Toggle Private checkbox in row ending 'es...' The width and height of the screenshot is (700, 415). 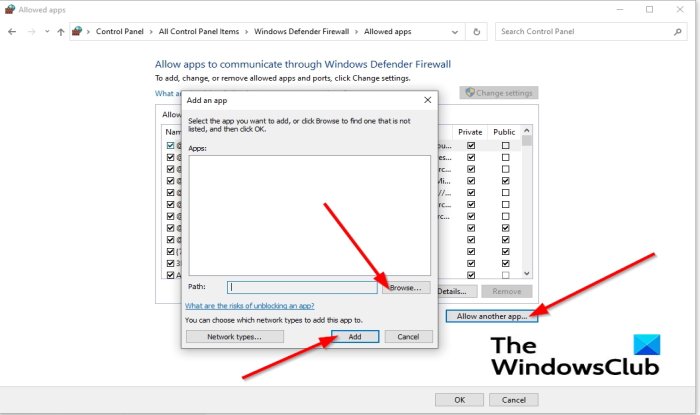pos(471,157)
